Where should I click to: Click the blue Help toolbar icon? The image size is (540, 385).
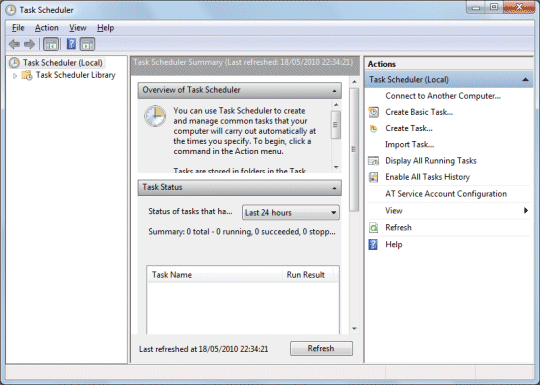[x=71, y=44]
